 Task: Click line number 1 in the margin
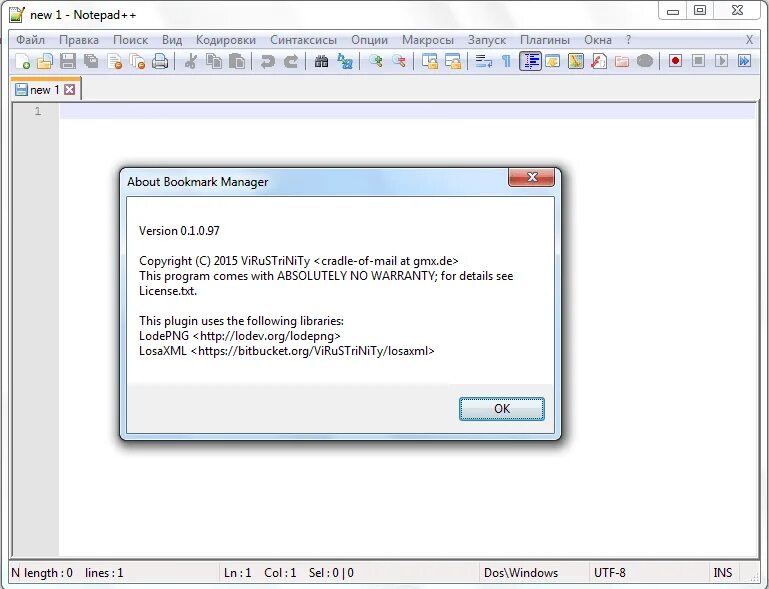(x=38, y=111)
